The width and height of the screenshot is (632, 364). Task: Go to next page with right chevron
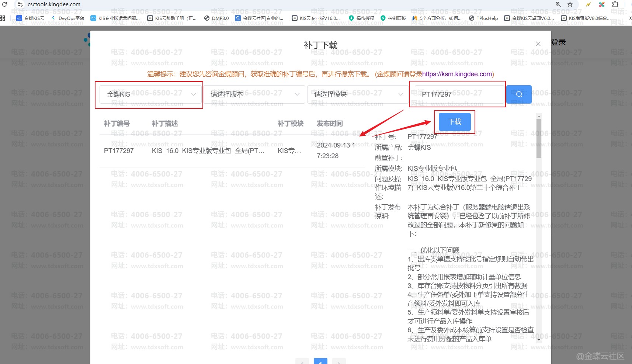[x=339, y=361]
